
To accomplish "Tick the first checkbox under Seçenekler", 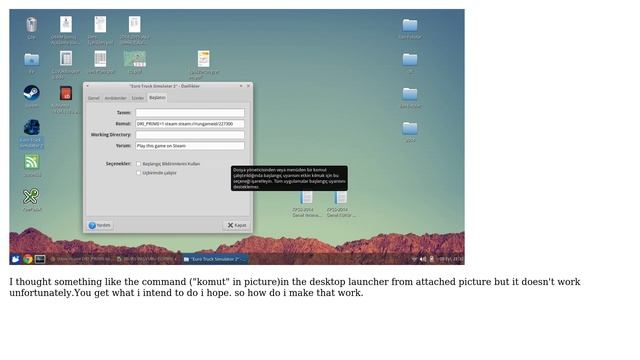I will tap(138, 164).
